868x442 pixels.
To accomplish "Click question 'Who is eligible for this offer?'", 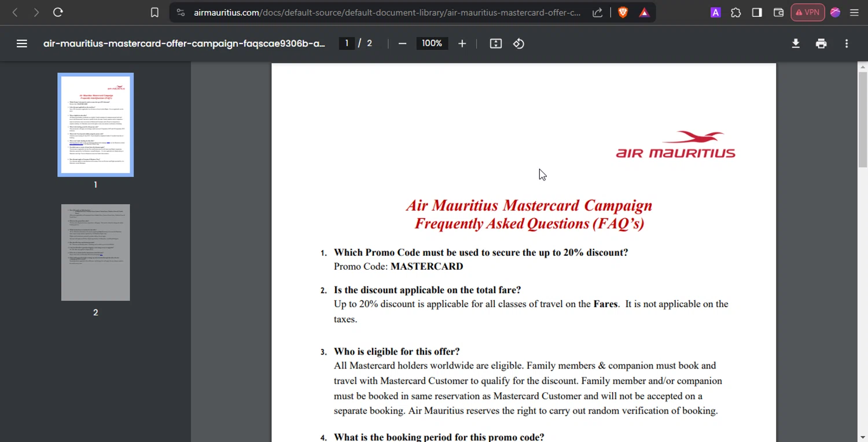I will [397, 352].
